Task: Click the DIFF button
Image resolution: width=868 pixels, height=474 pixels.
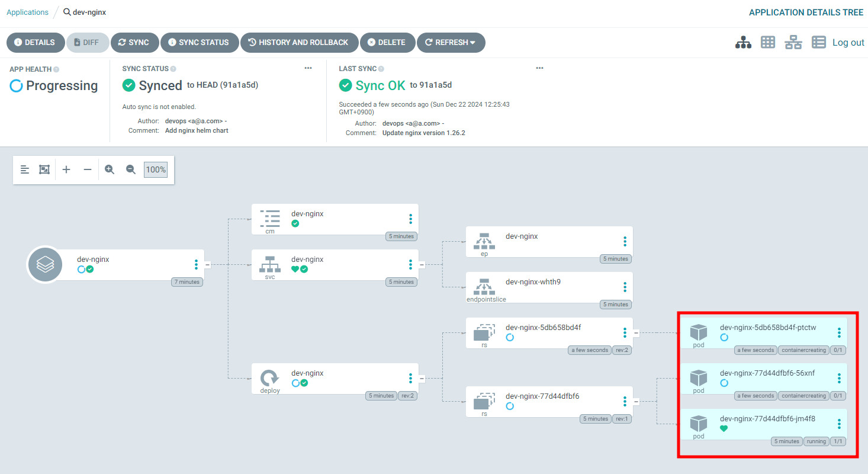Action: click(88, 43)
